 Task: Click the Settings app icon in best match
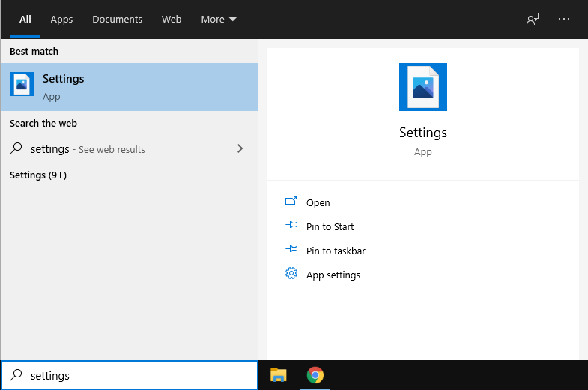pyautogui.click(x=22, y=84)
